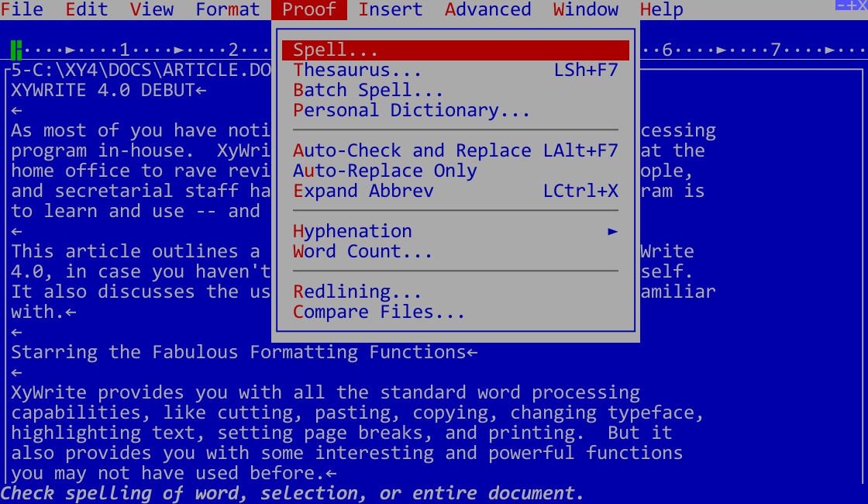Open the Advanced menu
The width and height of the screenshot is (868, 504).
click(x=487, y=9)
